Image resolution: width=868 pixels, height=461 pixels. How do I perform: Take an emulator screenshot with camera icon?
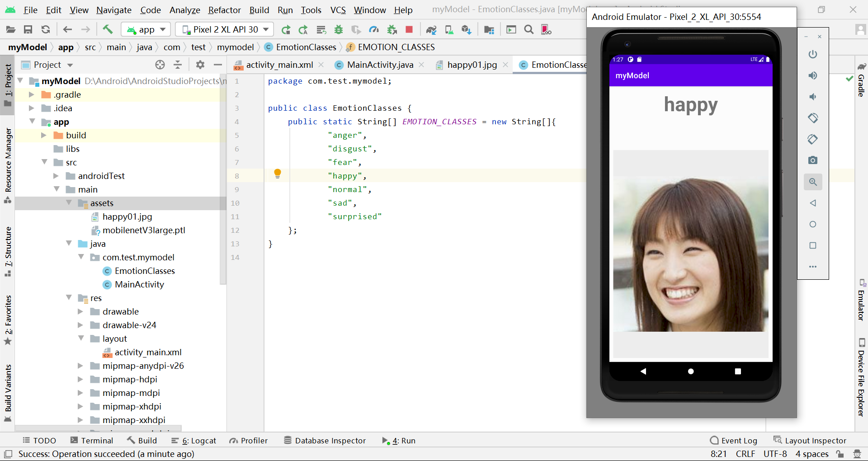812,160
